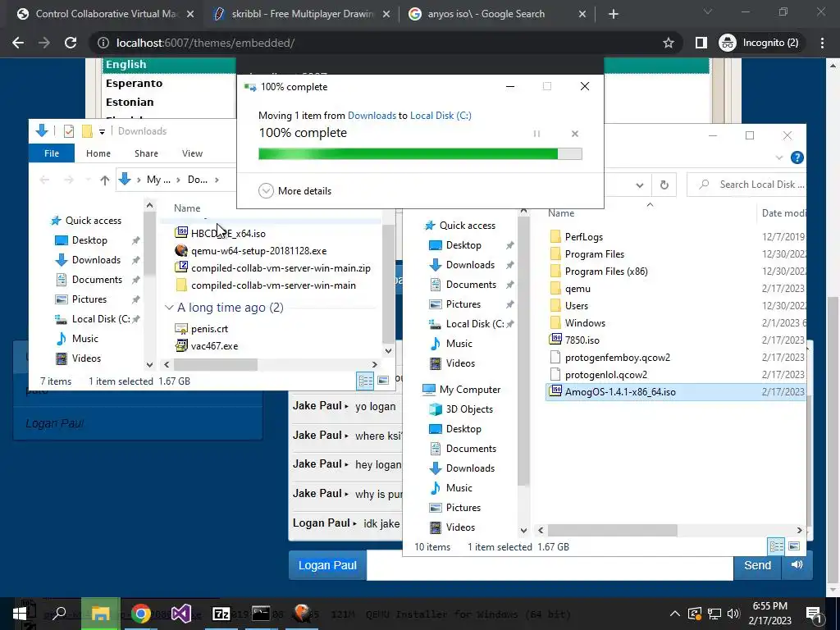
Task: Pause the file move operation
Action: [536, 134]
